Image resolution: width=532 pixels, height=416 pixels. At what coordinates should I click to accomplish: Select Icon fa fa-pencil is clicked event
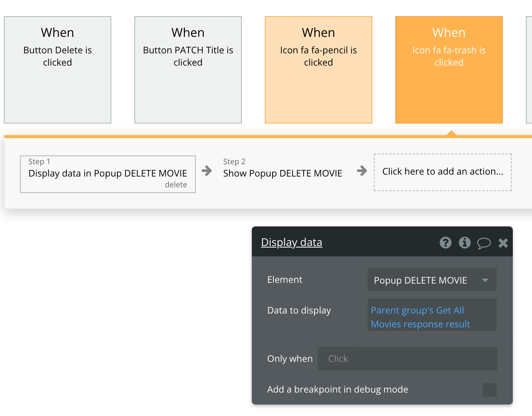(319, 70)
